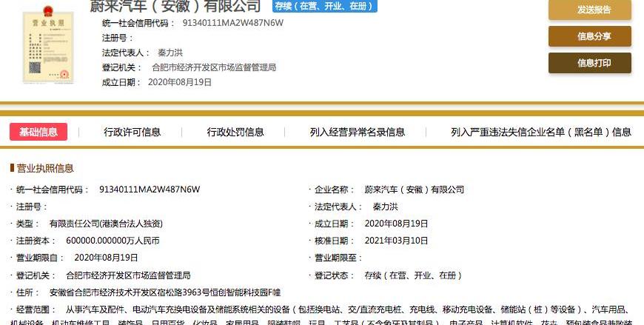Click the 存续 status badge
644x325 pixels.
coord(325,7)
